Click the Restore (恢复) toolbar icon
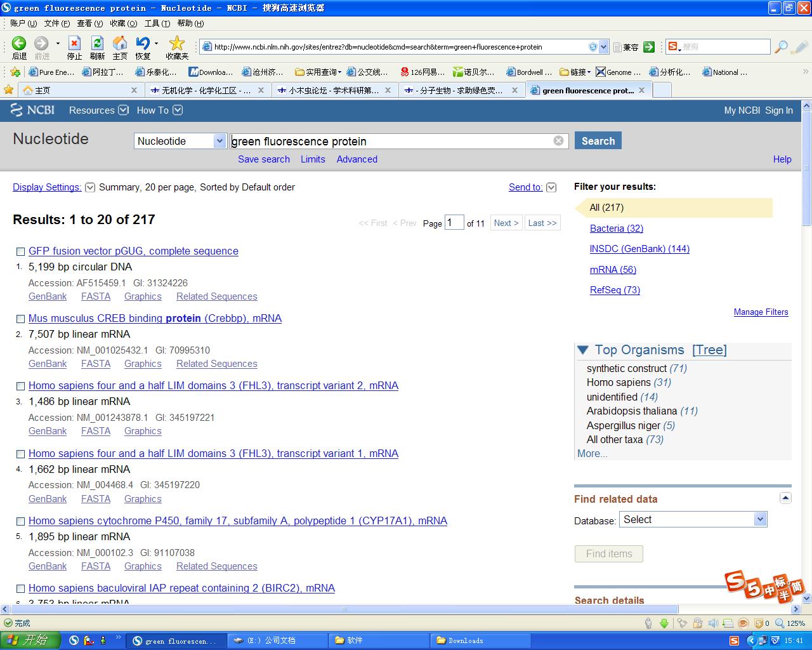Screen dimensions: 812x650 143,43
